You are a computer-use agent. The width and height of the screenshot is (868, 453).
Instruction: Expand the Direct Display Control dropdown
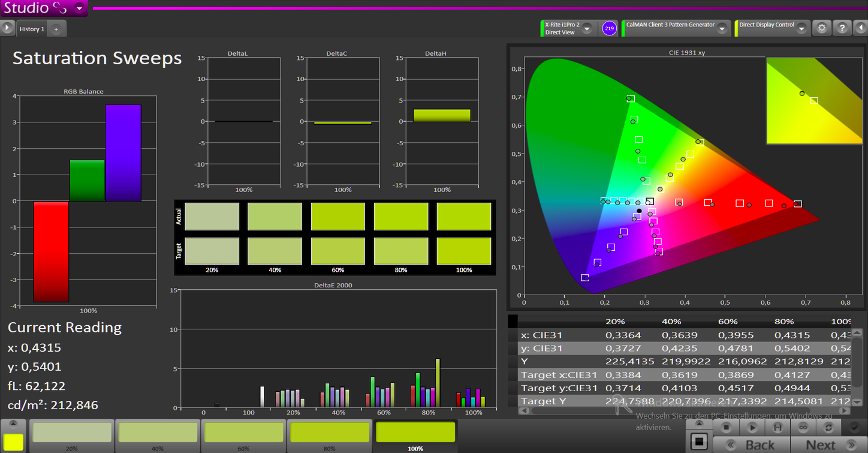[801, 28]
